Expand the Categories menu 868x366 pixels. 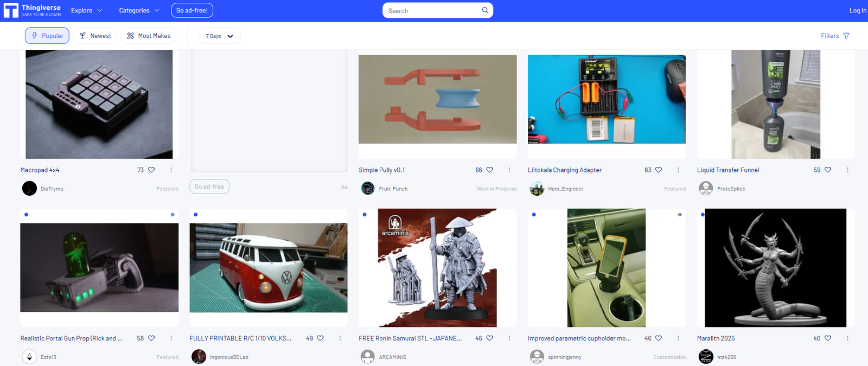[139, 10]
